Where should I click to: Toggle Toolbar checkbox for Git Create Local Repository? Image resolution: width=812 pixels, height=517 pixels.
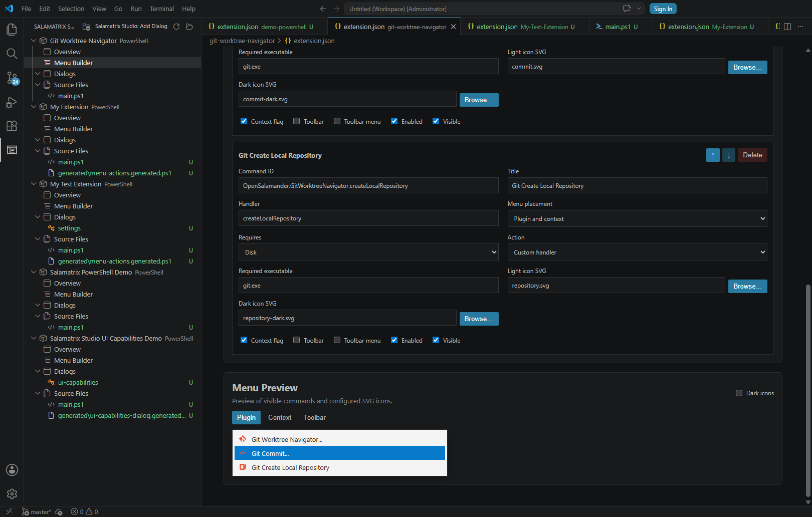(297, 340)
